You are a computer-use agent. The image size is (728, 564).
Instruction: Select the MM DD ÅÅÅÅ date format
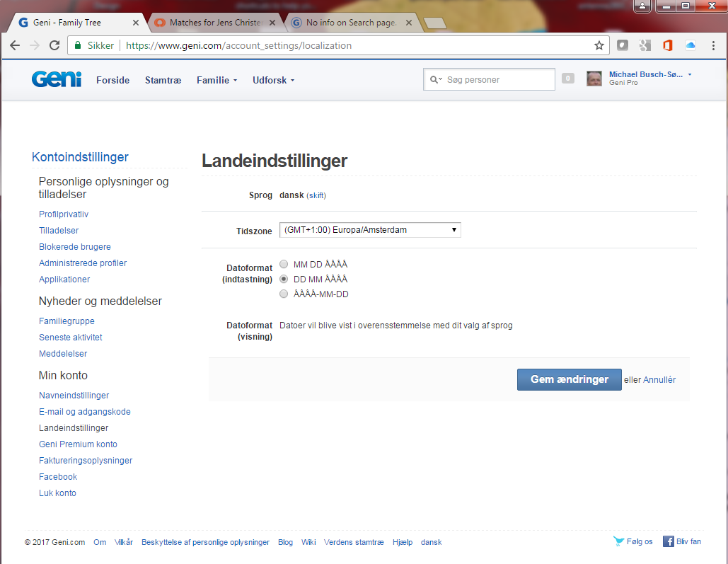pyautogui.click(x=284, y=264)
